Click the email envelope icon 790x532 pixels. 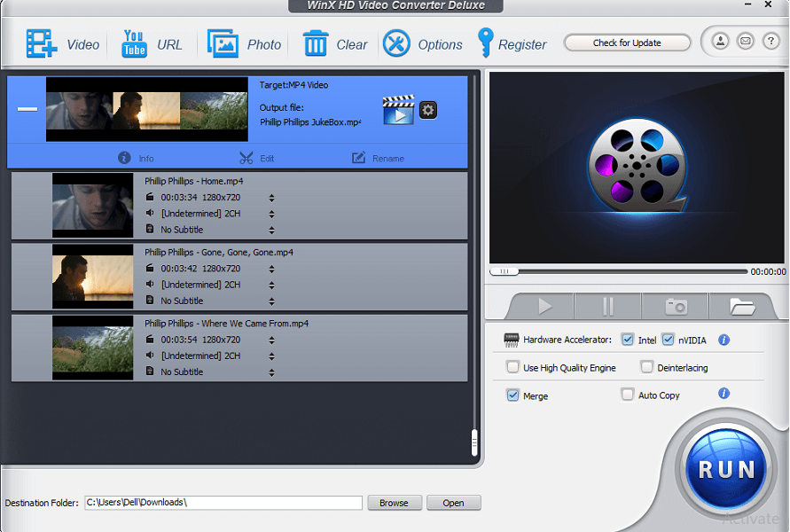click(746, 41)
